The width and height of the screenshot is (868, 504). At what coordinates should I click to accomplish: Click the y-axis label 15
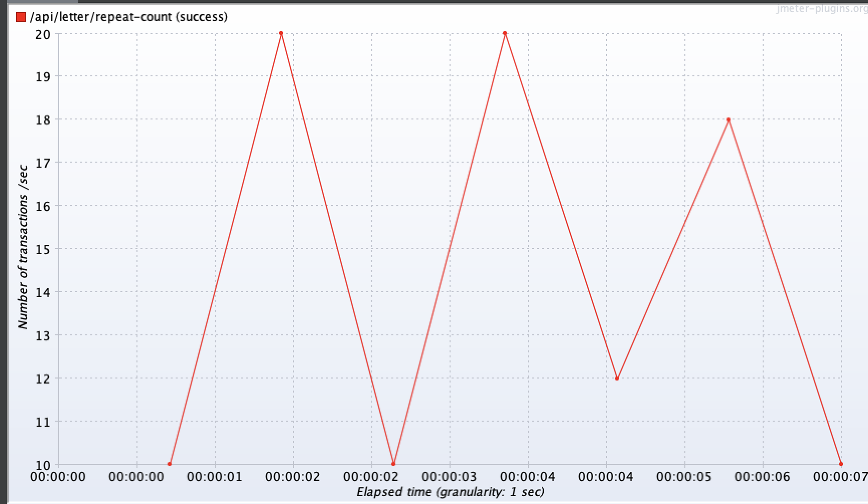43,249
